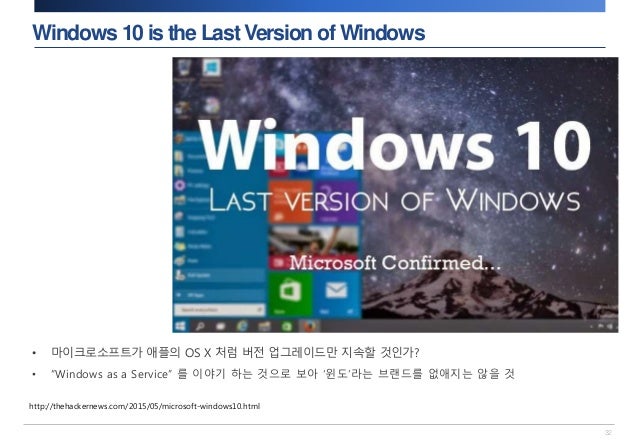638x442 pixels.
Task: Click the Task View icon on taskbar
Action: (x=221, y=326)
